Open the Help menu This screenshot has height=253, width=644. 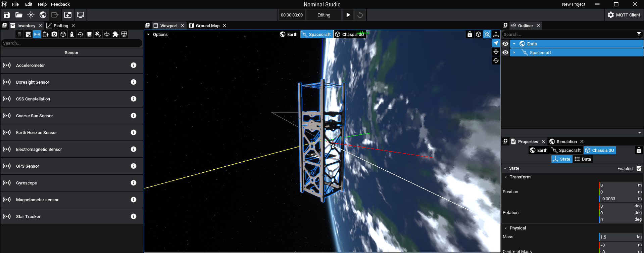[x=42, y=4]
